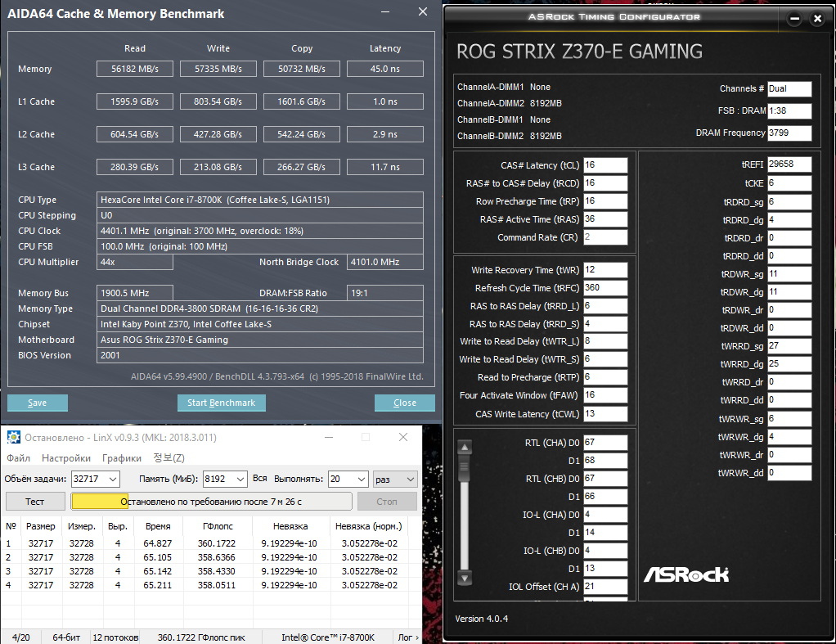The height and width of the screenshot is (644, 836).
Task: Open the Настройки menu in LinX
Action: [x=66, y=457]
